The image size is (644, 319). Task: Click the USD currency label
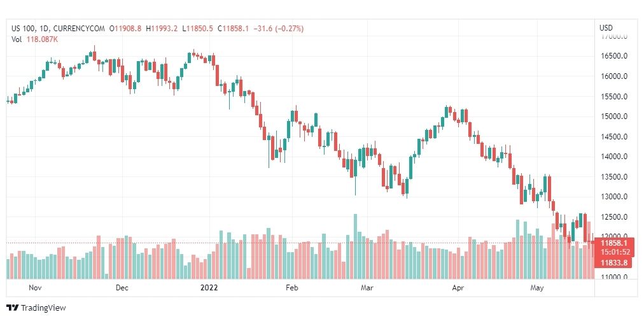tap(606, 28)
